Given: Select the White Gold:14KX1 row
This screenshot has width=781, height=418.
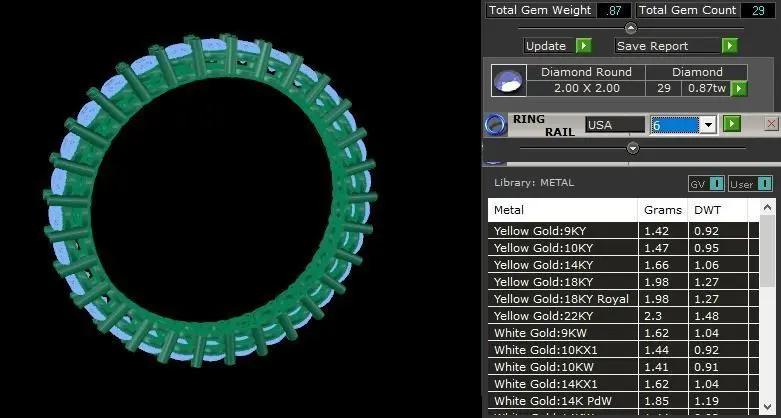Looking at the screenshot, I should [x=623, y=384].
